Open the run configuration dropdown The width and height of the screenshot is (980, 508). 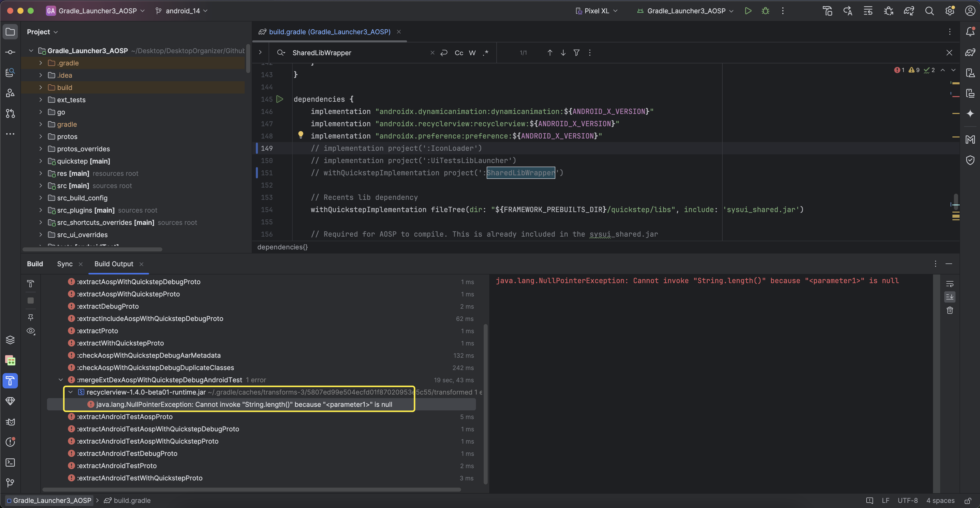685,11
